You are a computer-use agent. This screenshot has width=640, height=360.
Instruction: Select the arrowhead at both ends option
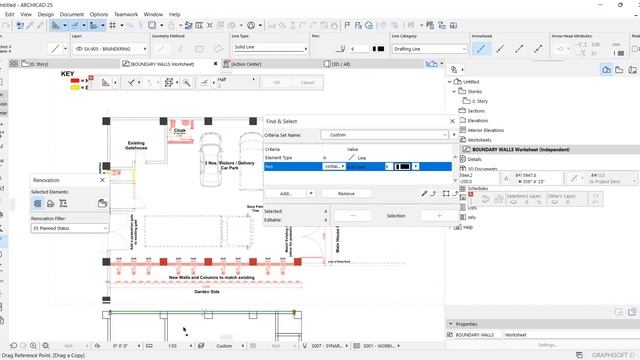(x=538, y=49)
